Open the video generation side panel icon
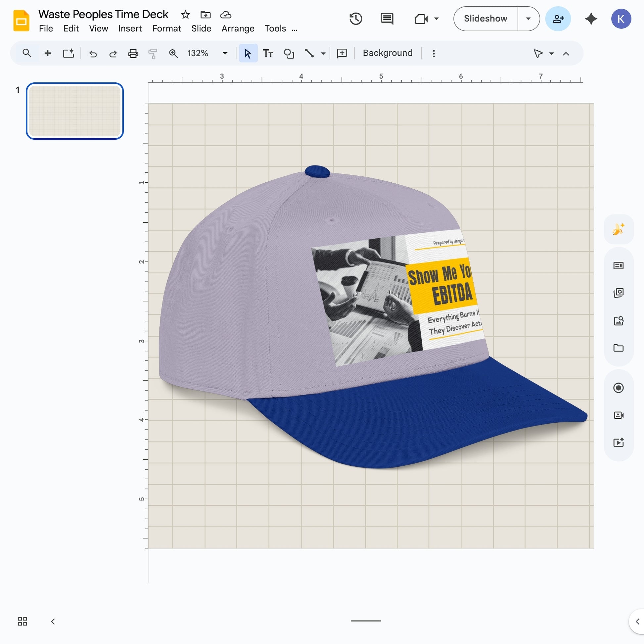 [618, 443]
